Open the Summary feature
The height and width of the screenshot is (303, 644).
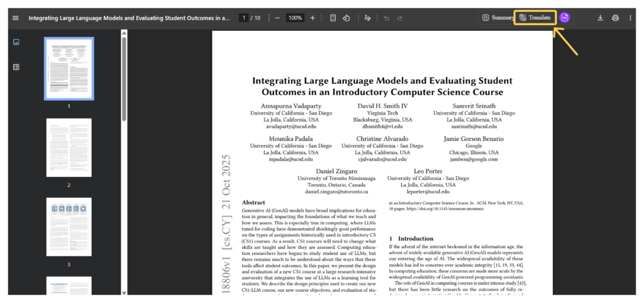tap(497, 18)
